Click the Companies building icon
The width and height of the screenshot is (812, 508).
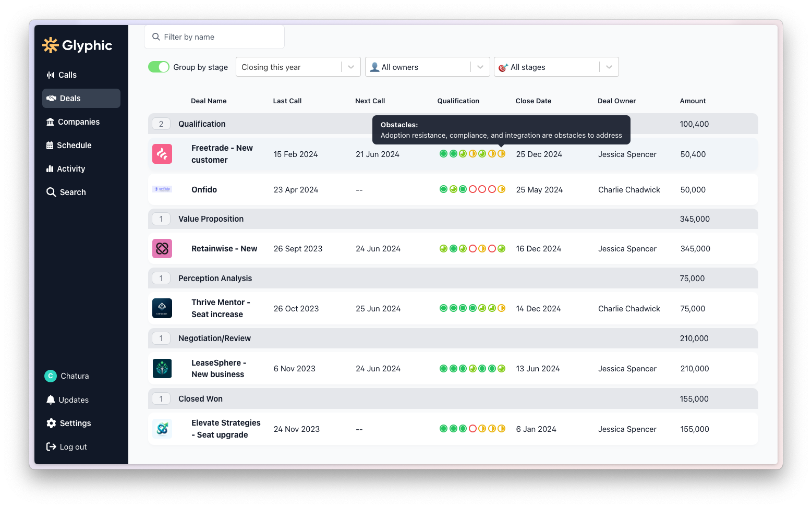[51, 122]
